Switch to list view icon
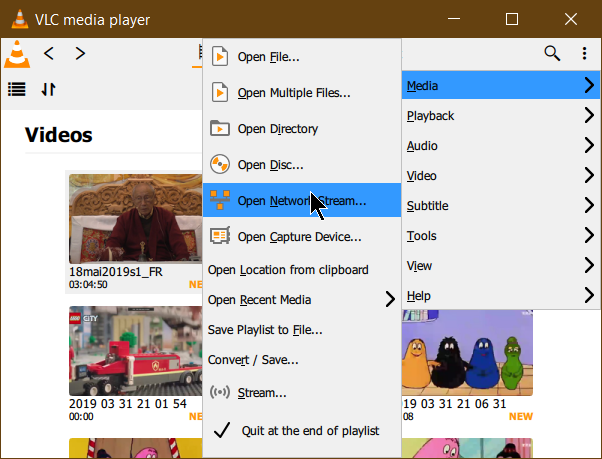Viewport: 602px width, 459px height. [17, 89]
